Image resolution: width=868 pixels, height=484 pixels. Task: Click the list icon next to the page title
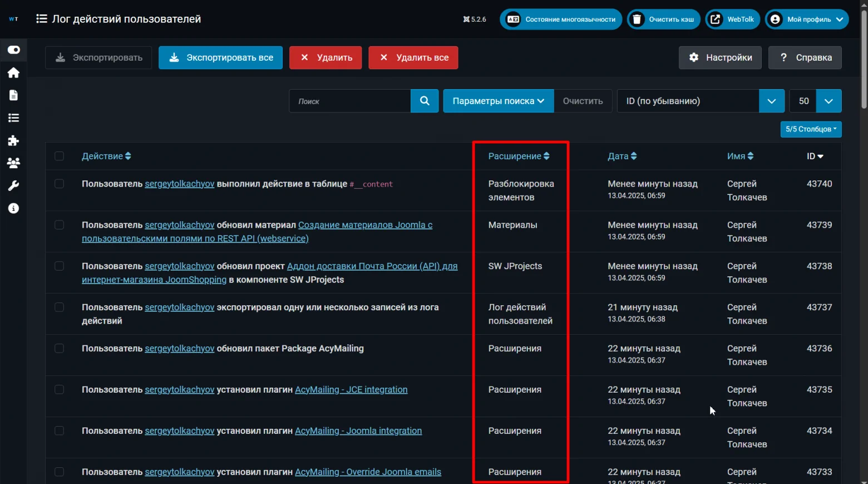point(41,19)
